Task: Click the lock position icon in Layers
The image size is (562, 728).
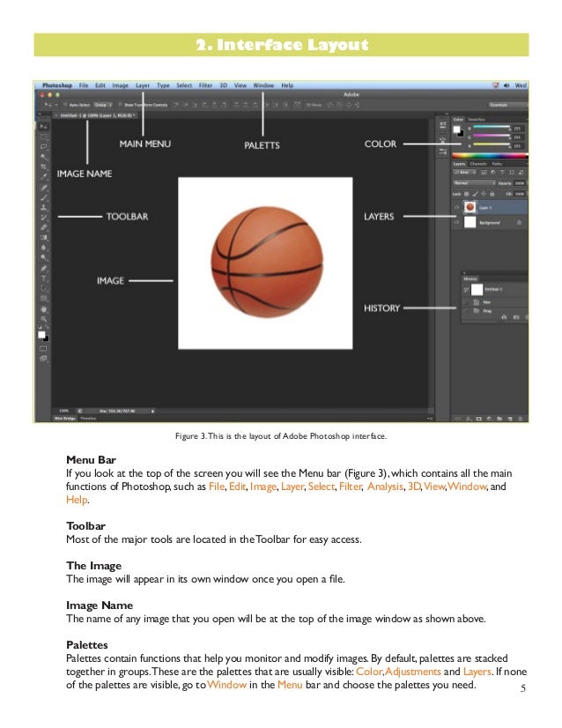Action: tap(484, 194)
